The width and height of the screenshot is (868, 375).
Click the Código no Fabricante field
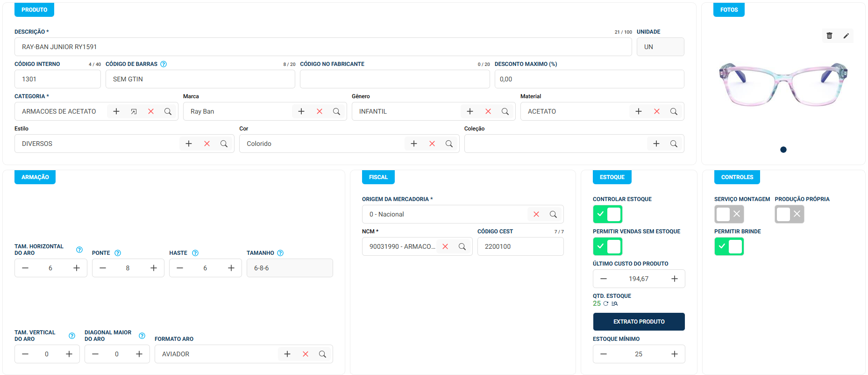point(395,79)
